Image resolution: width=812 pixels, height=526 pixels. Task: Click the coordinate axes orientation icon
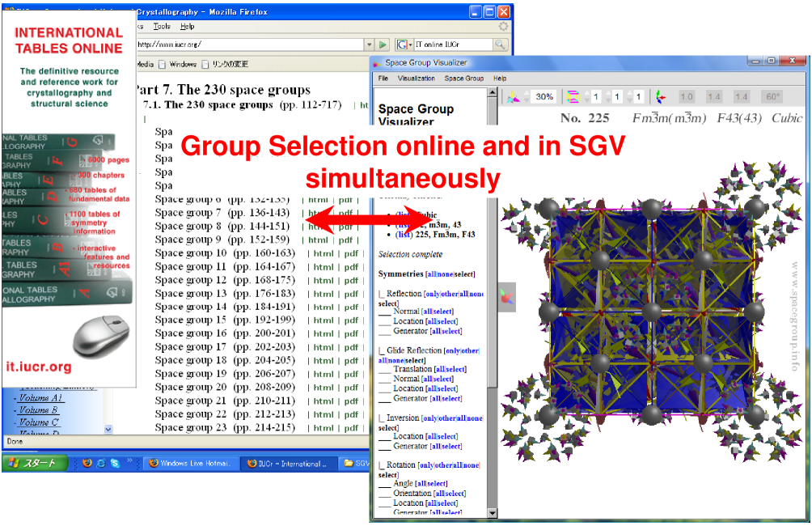(661, 97)
